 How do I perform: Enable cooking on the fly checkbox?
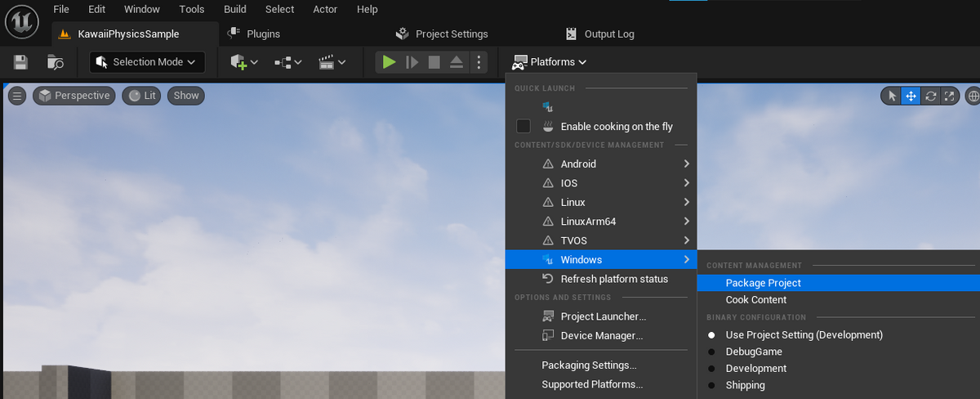(523, 126)
